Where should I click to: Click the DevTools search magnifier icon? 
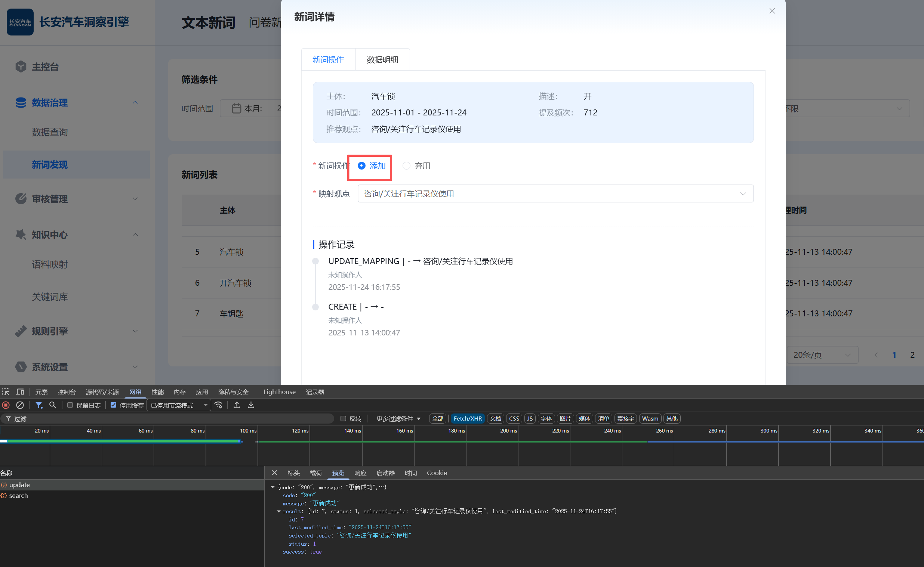coord(53,405)
